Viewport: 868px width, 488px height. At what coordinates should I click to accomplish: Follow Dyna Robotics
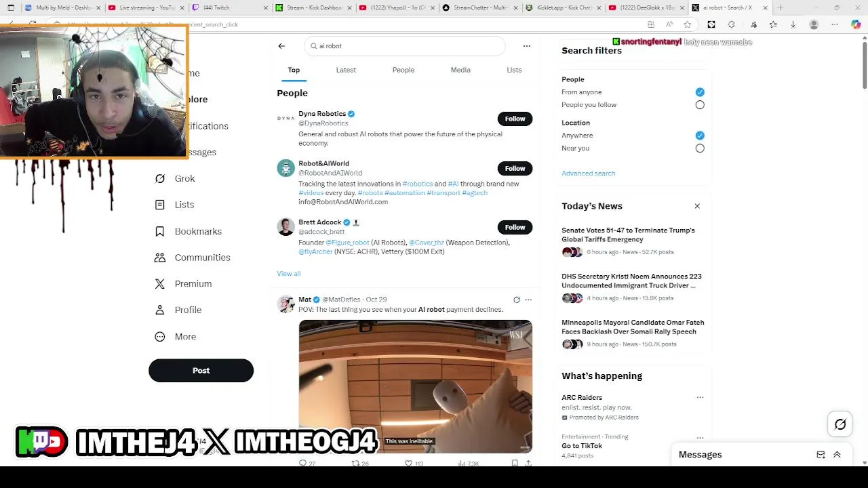[x=515, y=119]
